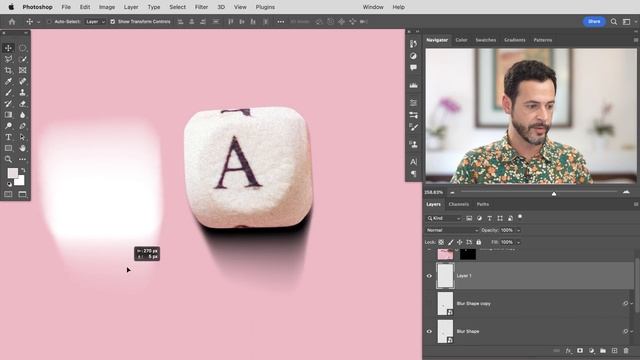The width and height of the screenshot is (640, 360).
Task: Select the Pen tool
Action: coord(22,126)
